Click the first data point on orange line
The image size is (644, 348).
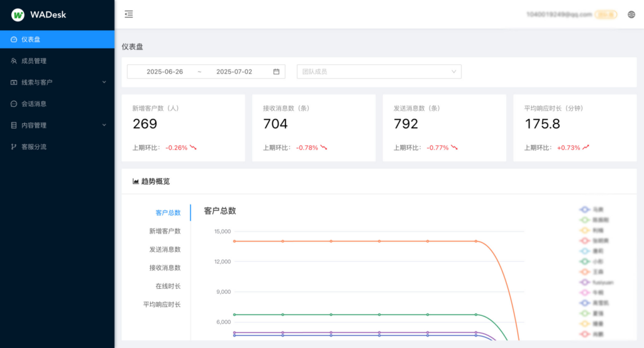tap(235, 241)
